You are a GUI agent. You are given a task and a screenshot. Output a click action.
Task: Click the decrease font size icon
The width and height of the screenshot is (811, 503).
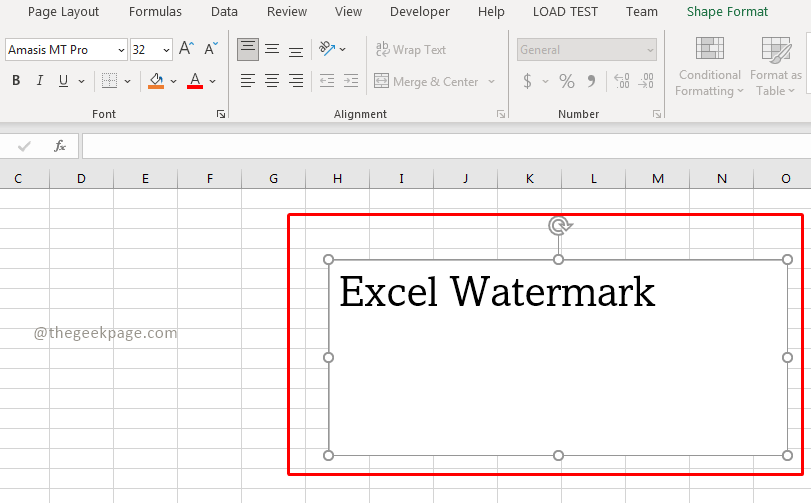(211, 49)
